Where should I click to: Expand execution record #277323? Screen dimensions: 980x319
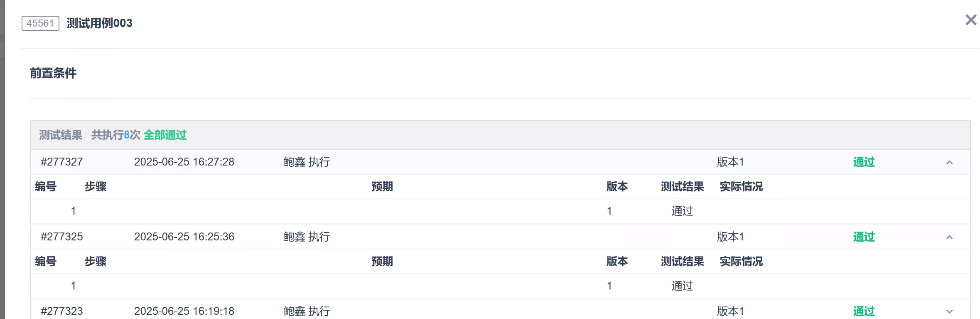949,312
